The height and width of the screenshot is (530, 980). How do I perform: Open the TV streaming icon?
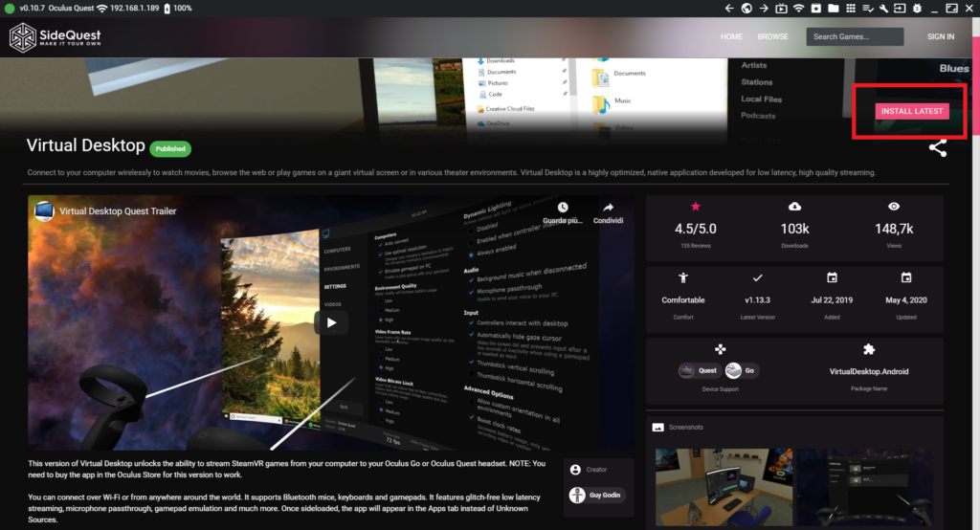coord(781,9)
